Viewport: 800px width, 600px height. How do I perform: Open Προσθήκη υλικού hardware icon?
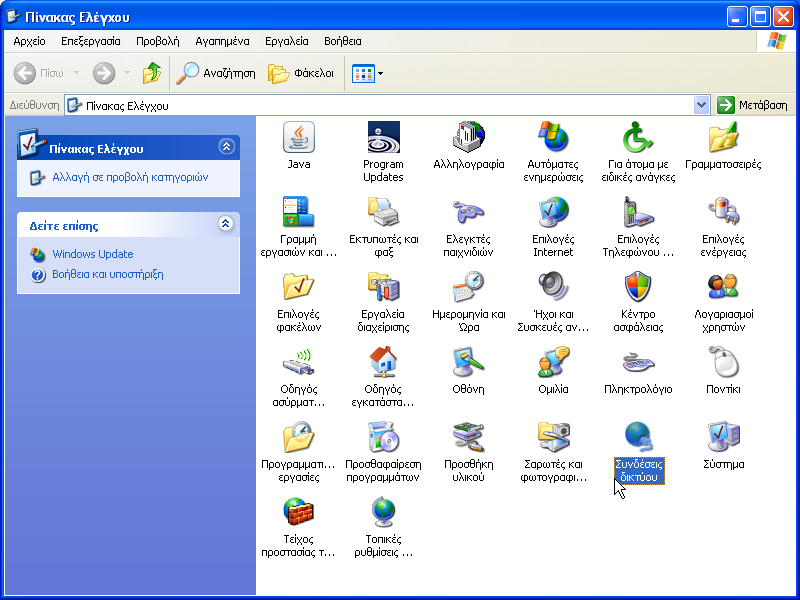pyautogui.click(x=468, y=438)
